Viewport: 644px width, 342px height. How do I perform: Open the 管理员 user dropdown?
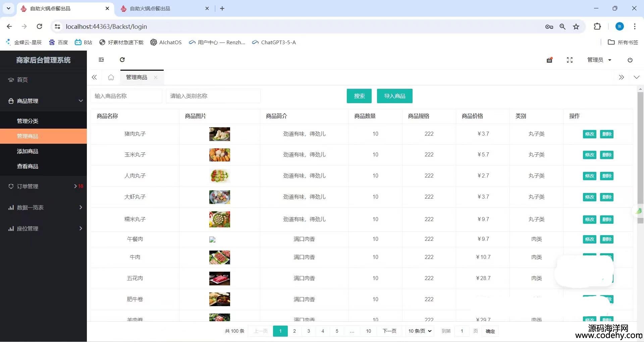click(x=599, y=60)
